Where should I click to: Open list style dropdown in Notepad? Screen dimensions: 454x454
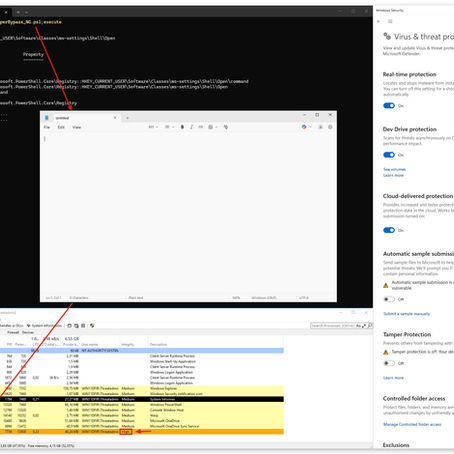169,127
